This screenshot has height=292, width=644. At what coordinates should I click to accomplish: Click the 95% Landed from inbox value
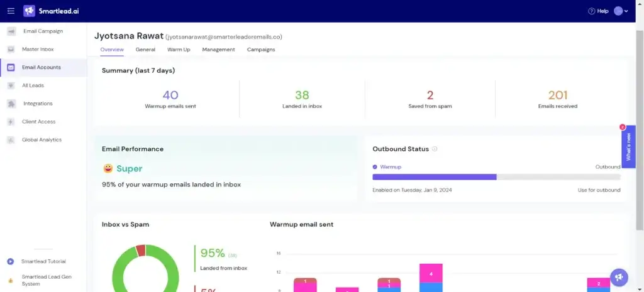point(213,253)
